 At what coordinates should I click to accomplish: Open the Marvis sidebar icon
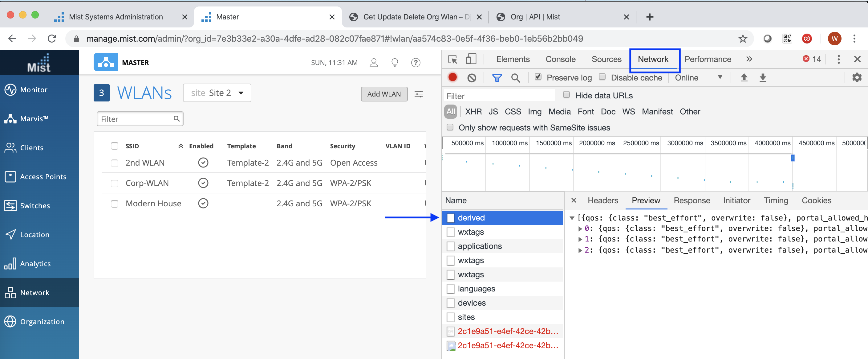click(10, 119)
